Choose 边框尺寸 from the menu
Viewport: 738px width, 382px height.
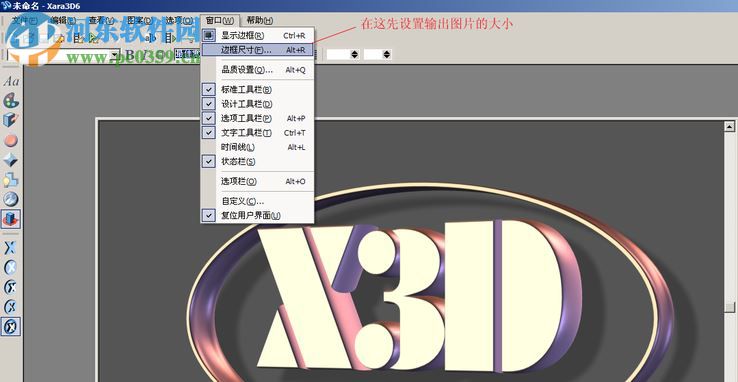click(x=257, y=49)
